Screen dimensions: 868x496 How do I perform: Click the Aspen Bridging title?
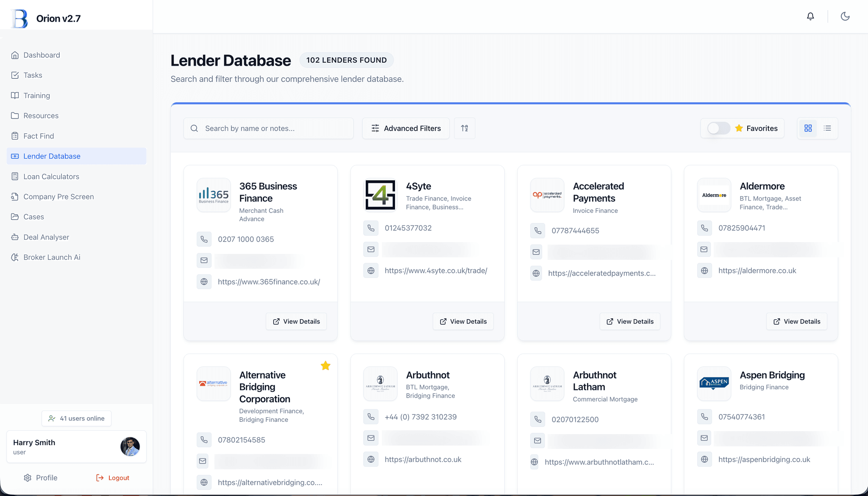tap(772, 375)
